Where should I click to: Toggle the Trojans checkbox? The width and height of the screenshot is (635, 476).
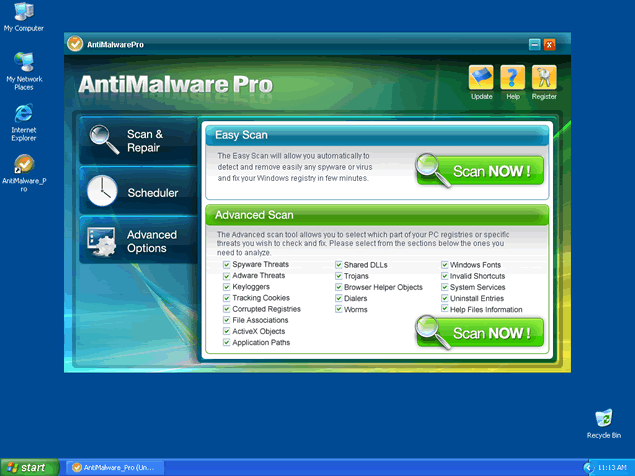pos(336,276)
